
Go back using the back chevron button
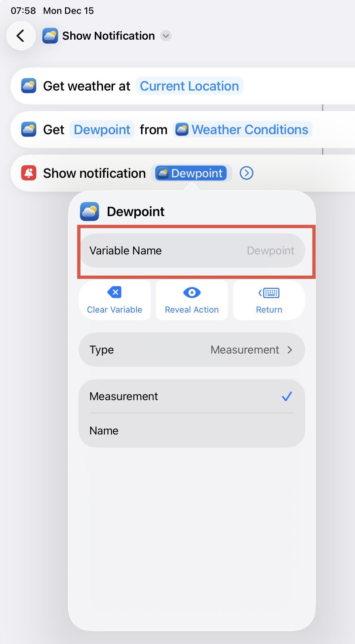pyautogui.click(x=21, y=36)
